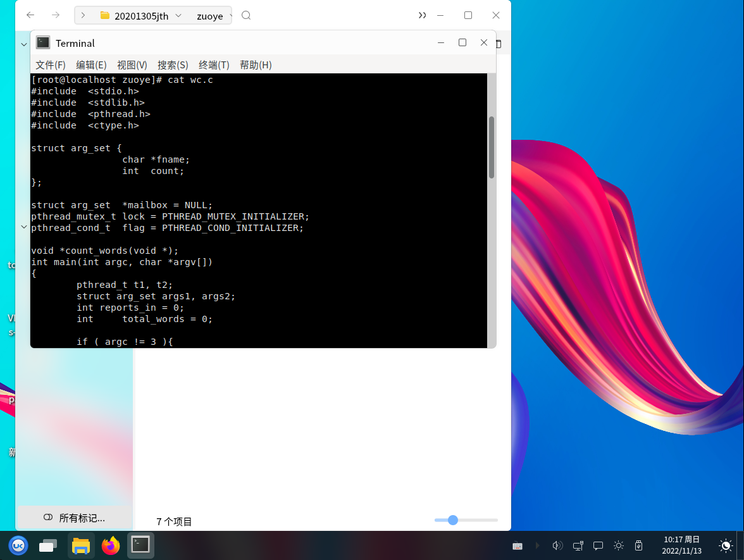Image resolution: width=744 pixels, height=560 pixels.
Task: Switch to Terminal taskbar icon
Action: click(140, 545)
